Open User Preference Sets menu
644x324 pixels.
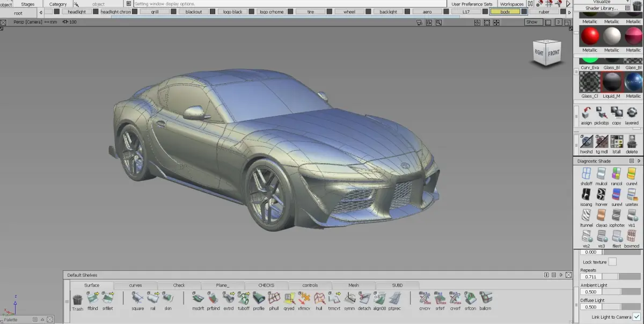pyautogui.click(x=472, y=4)
